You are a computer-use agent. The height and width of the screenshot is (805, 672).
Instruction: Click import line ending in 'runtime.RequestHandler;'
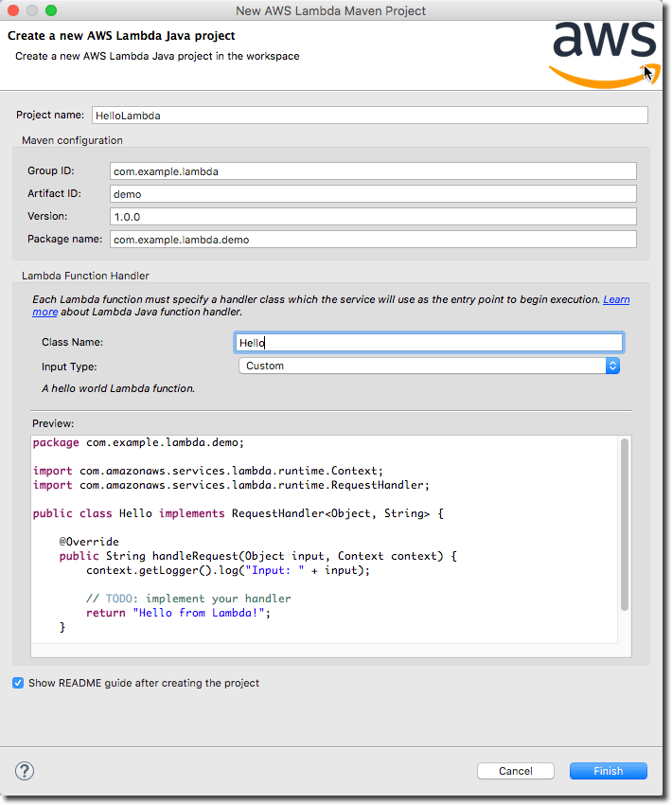click(x=231, y=485)
